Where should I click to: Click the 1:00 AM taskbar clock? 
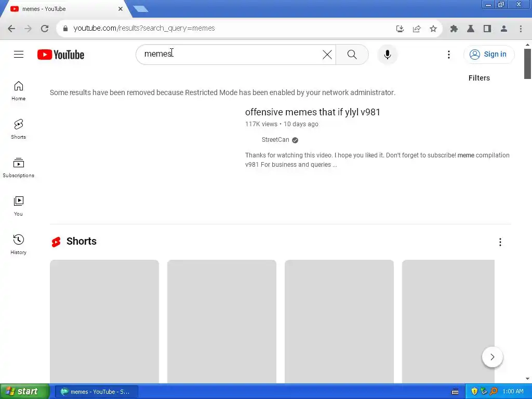point(513,392)
